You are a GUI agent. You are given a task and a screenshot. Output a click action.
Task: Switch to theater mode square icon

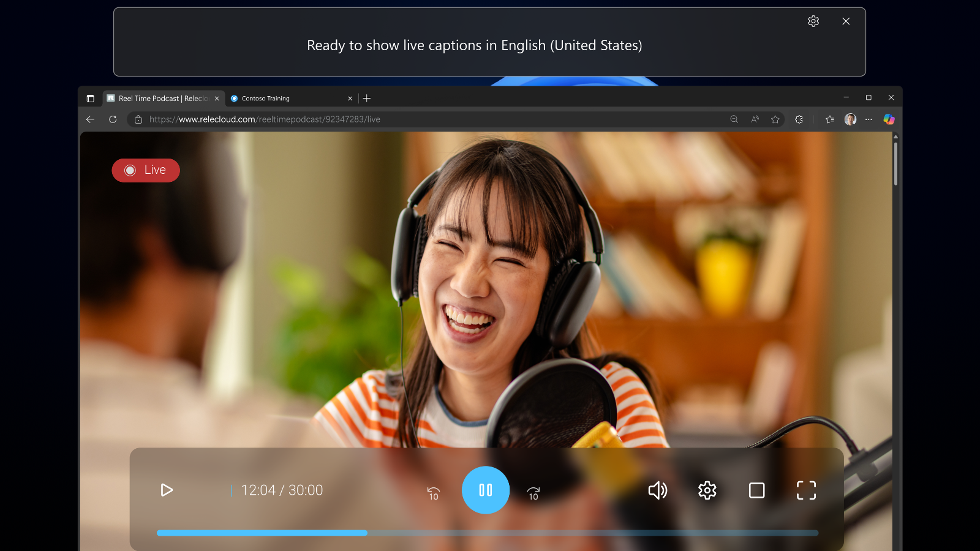[757, 490]
